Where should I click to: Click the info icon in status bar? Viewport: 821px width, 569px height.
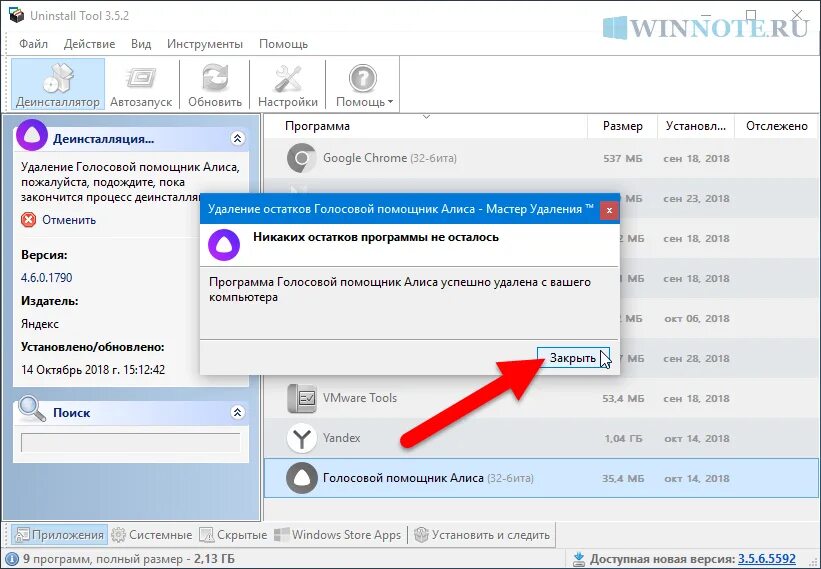point(12,559)
